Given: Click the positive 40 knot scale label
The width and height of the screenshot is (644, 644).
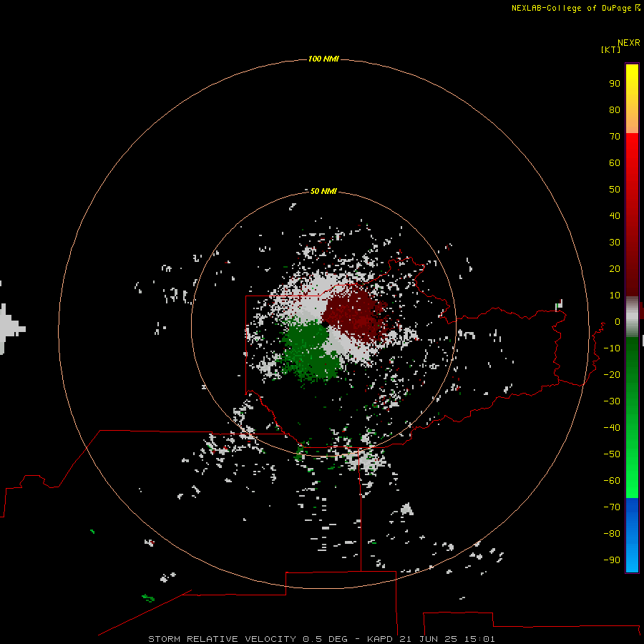Looking at the screenshot, I should [615, 215].
